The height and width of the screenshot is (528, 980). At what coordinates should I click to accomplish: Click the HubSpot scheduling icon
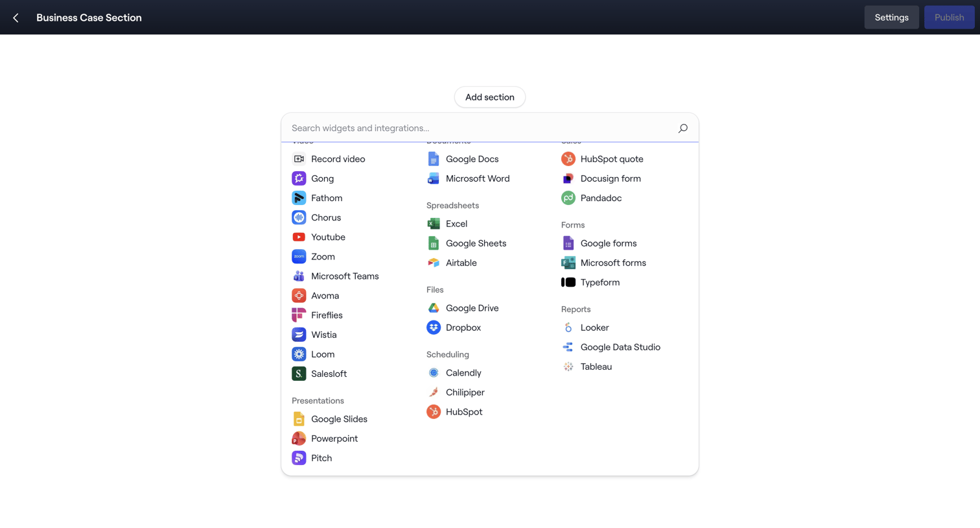pos(434,412)
